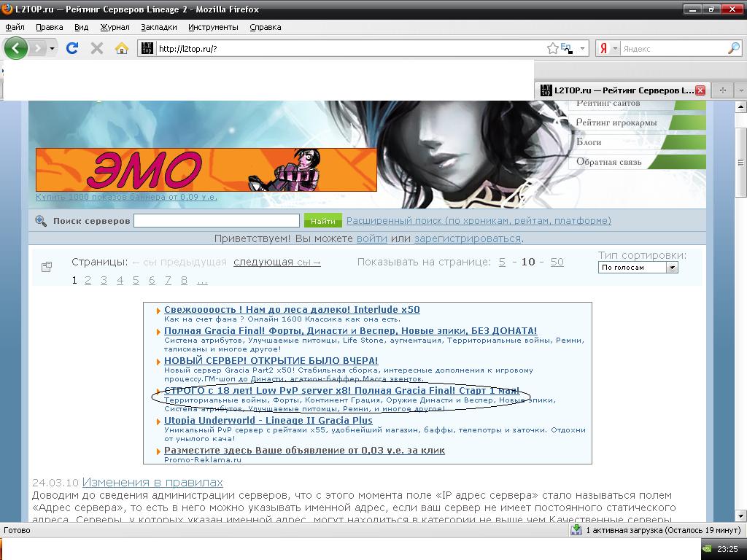This screenshot has height=560, width=747.
Task: Open the Инструменты menu
Action: tap(213, 27)
